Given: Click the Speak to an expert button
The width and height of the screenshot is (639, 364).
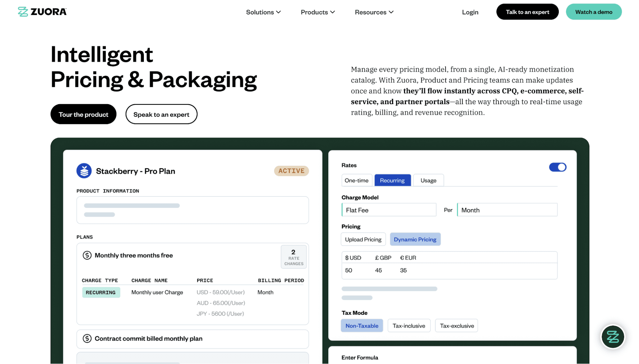Looking at the screenshot, I should pyautogui.click(x=161, y=114).
